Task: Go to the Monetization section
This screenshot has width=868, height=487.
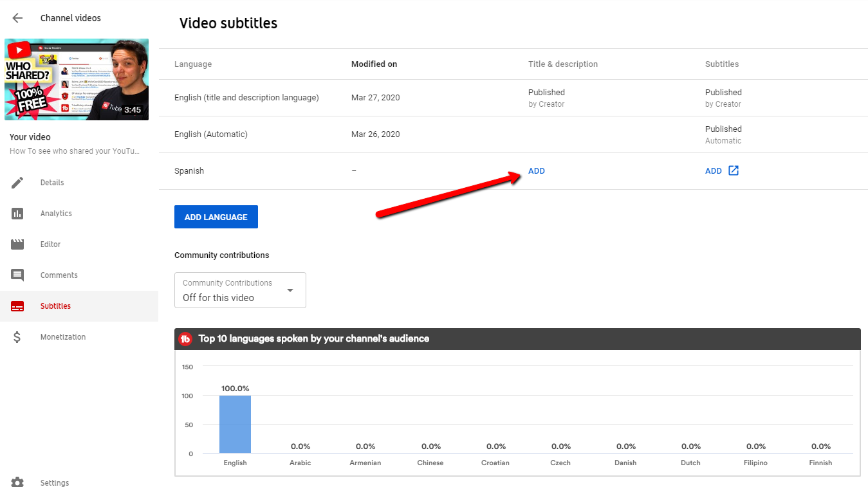Action: 62,337
